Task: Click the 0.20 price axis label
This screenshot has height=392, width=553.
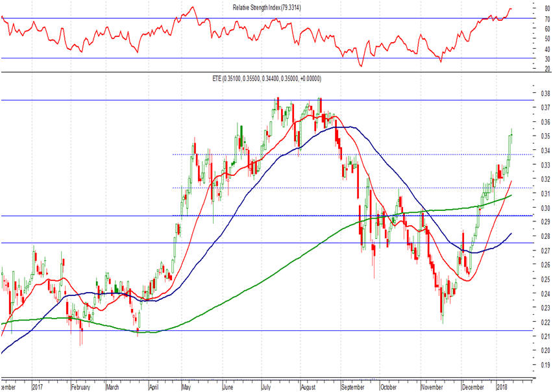Action: click(x=546, y=350)
